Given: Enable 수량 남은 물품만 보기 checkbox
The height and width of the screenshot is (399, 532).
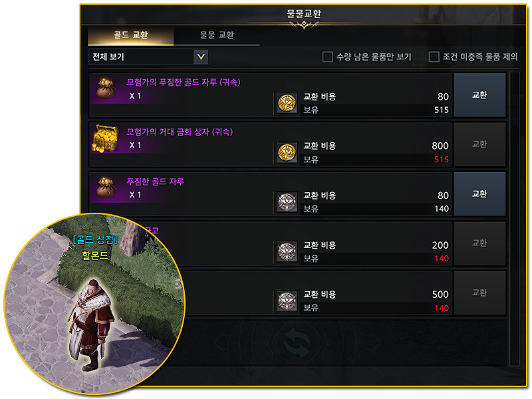Looking at the screenshot, I should tap(327, 57).
